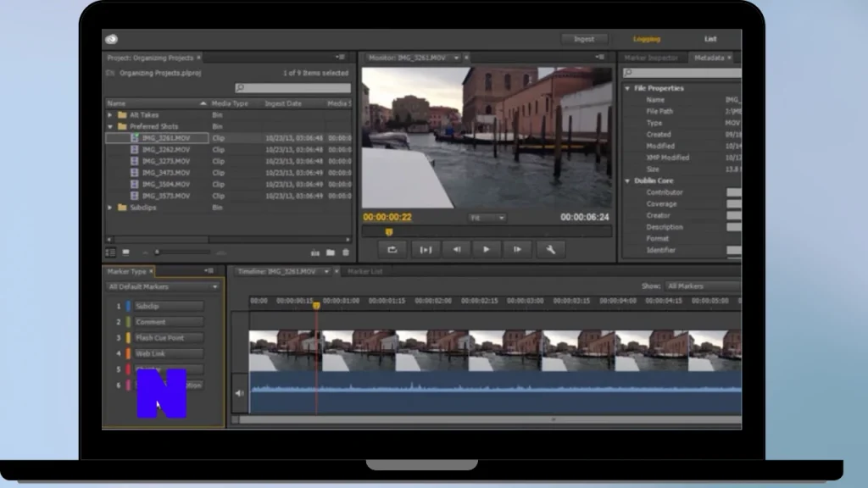Click the IMG_3262.MOV clip icon
The width and height of the screenshot is (868, 488).
click(x=135, y=149)
